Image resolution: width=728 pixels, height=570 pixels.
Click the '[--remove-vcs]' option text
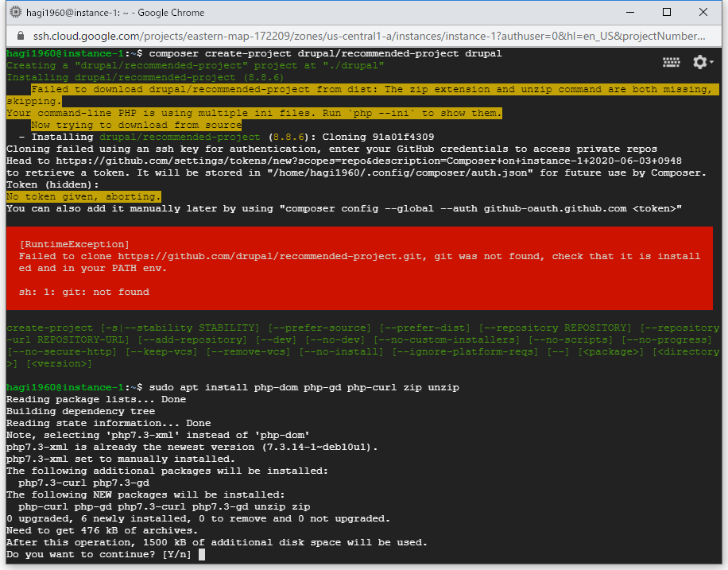[x=248, y=351]
